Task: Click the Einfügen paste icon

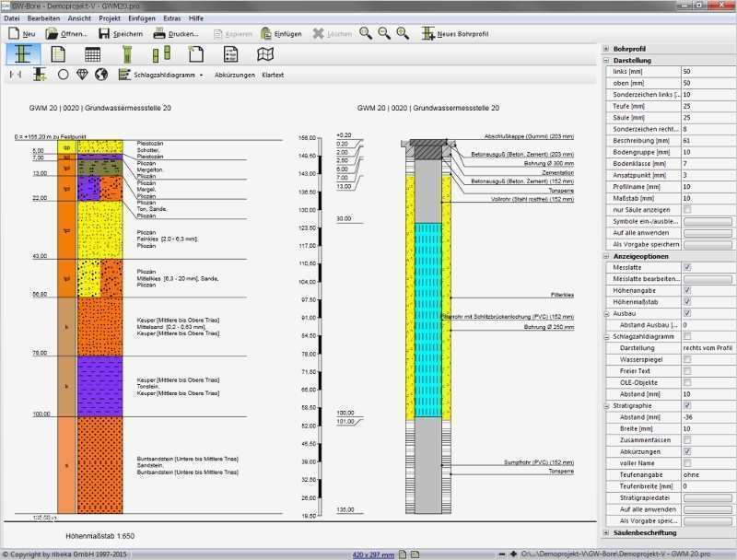Action: point(266,33)
